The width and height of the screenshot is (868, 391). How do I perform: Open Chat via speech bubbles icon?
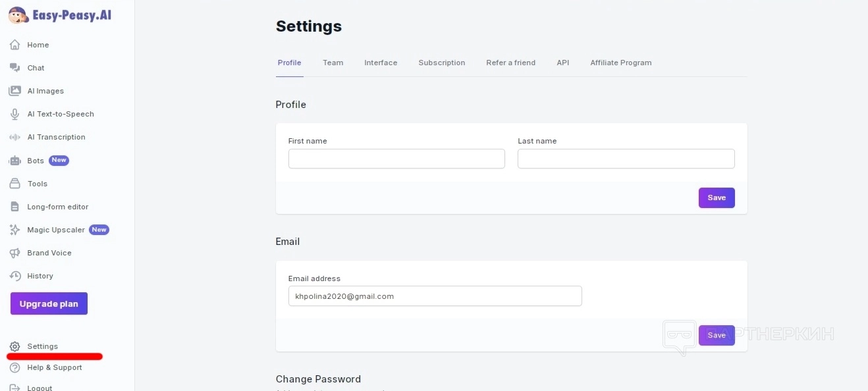14,68
